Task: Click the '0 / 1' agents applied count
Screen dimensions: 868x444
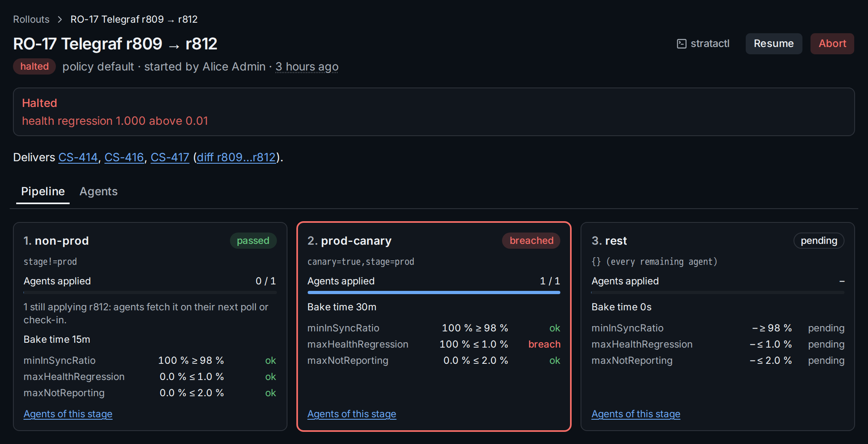Action: [x=266, y=281]
